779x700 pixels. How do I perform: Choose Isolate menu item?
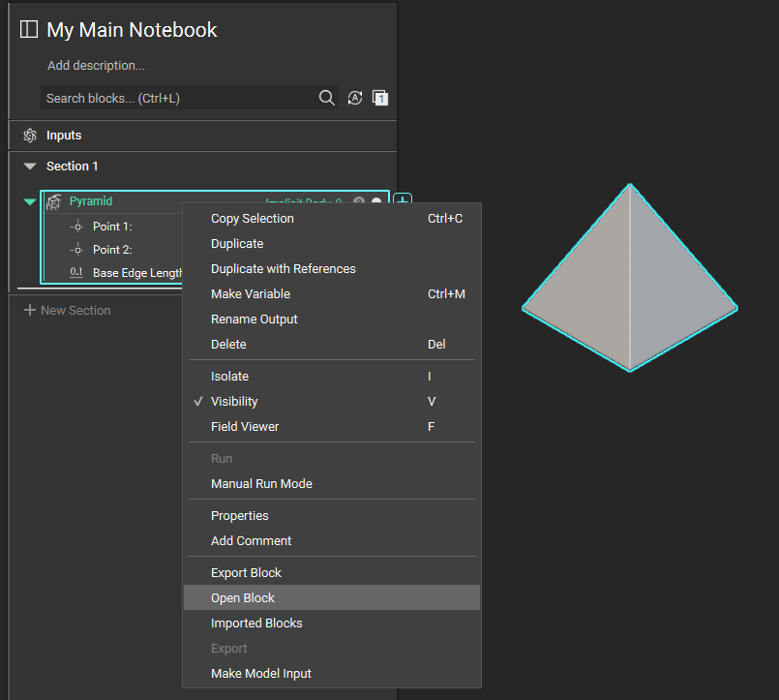[x=331, y=376]
